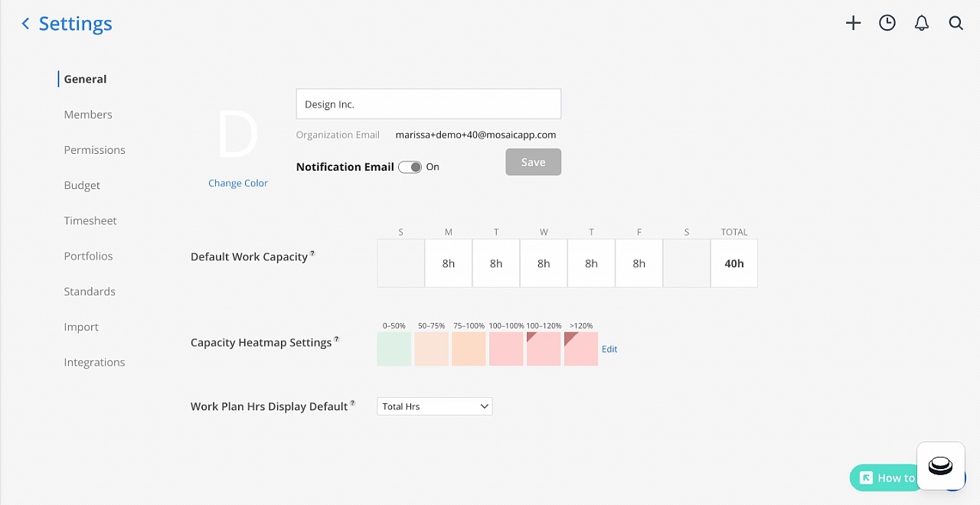
Task: Click Monday's 8h capacity cell
Action: [449, 264]
